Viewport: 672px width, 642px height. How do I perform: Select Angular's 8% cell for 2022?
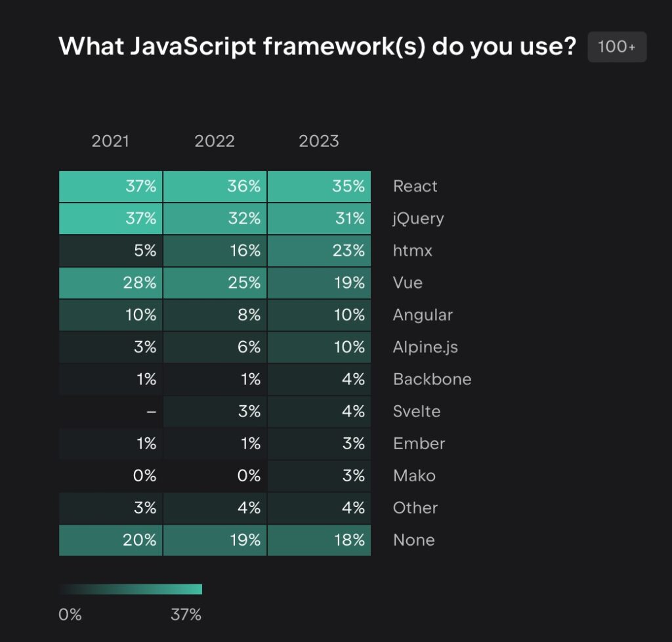coord(215,315)
